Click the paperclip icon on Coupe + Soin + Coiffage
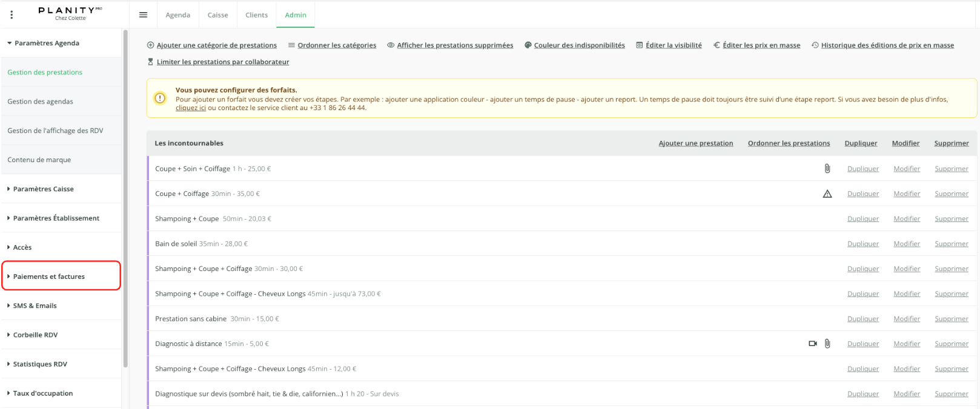 (827, 169)
